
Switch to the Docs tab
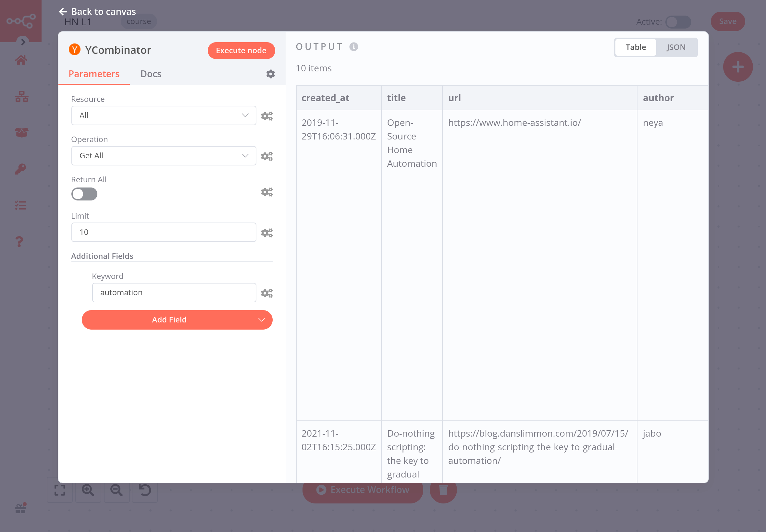pyautogui.click(x=151, y=74)
